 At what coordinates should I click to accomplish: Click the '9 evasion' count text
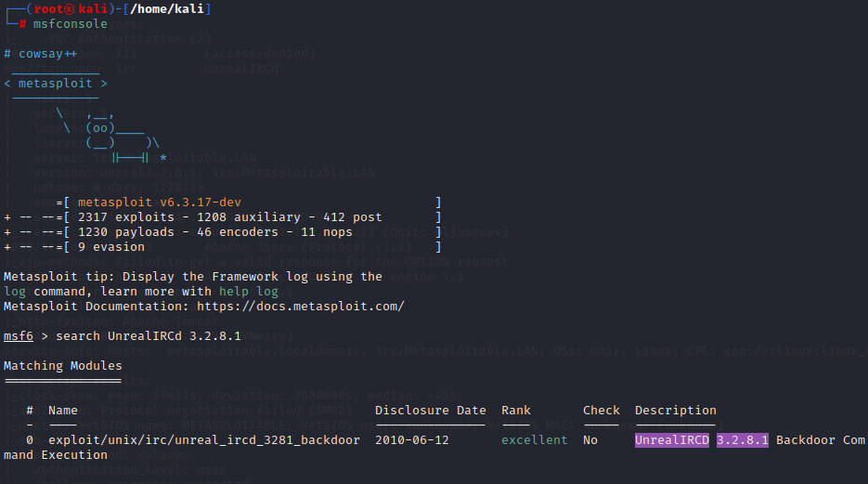point(111,247)
